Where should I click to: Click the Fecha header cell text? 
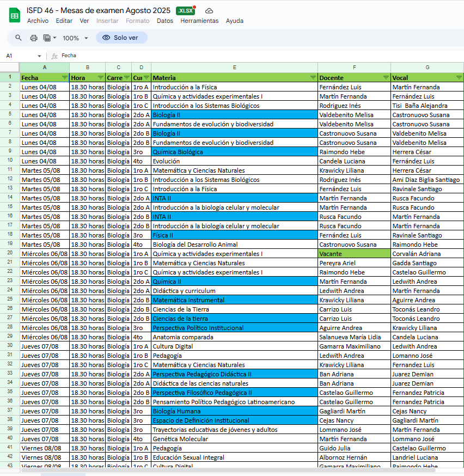tap(30, 78)
